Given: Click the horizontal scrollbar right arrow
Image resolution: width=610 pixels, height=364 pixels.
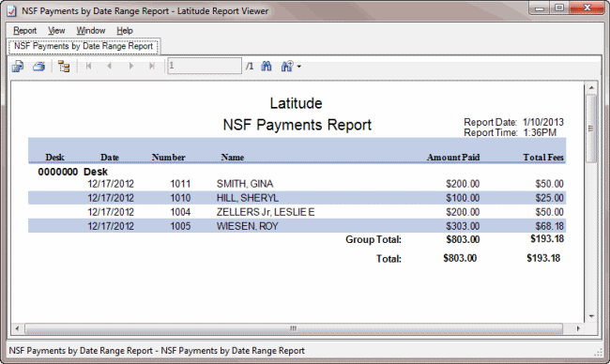Looking at the screenshot, I should tap(578, 328).
